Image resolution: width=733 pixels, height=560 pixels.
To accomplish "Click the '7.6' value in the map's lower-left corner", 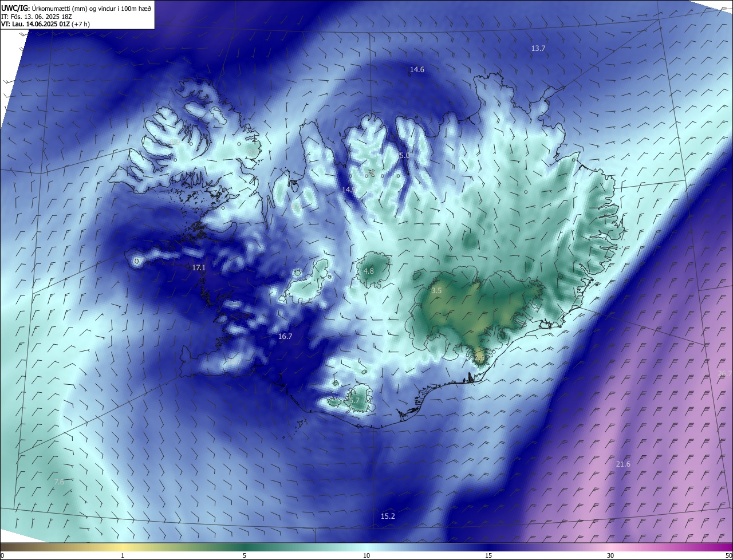I will pos(59,482).
